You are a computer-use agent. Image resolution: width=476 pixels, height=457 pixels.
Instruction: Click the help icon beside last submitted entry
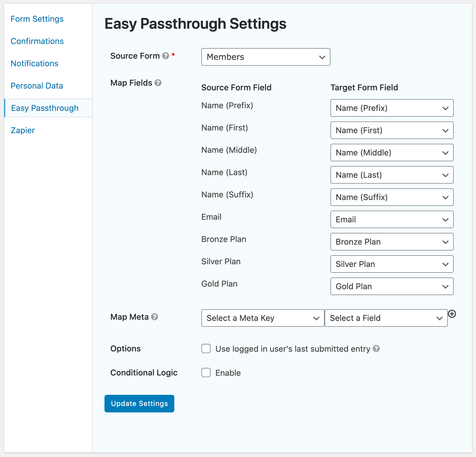tap(376, 348)
